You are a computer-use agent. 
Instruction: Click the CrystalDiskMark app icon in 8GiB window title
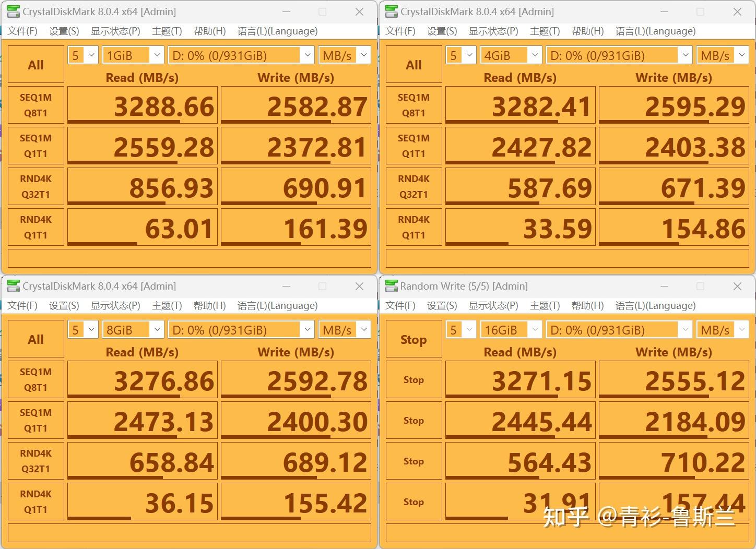(14, 286)
